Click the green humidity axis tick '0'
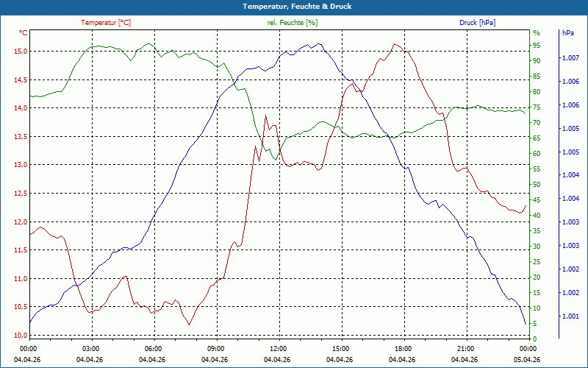The image size is (588, 368). coord(535,339)
